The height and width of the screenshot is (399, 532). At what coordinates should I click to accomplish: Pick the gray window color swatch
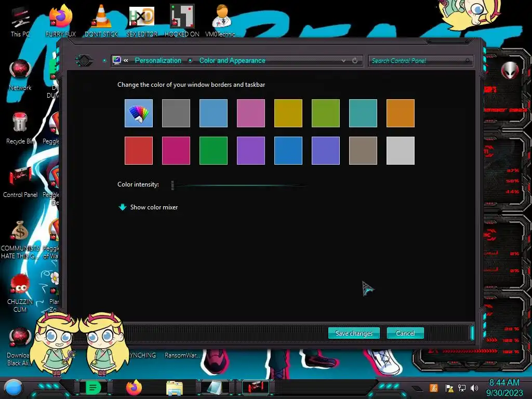click(x=176, y=113)
